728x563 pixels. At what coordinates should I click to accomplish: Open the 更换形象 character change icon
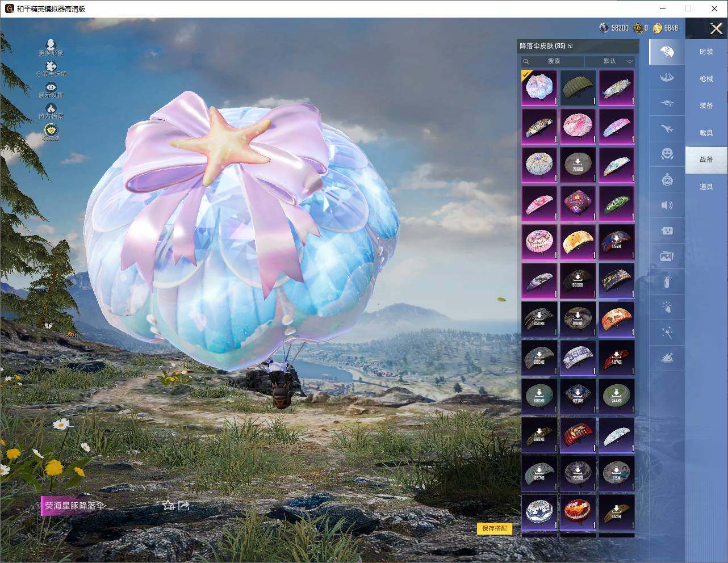pyautogui.click(x=51, y=48)
